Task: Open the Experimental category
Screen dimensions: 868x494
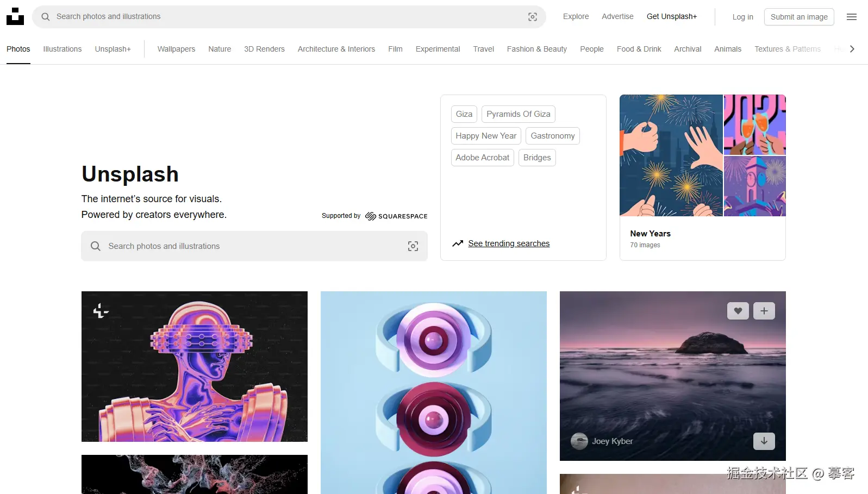Action: [438, 49]
